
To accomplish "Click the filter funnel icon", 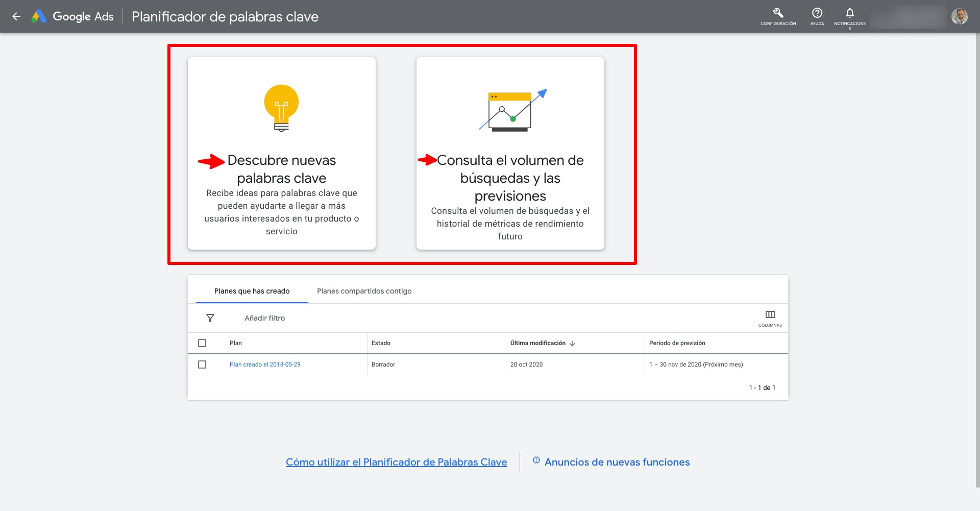I will tap(210, 318).
